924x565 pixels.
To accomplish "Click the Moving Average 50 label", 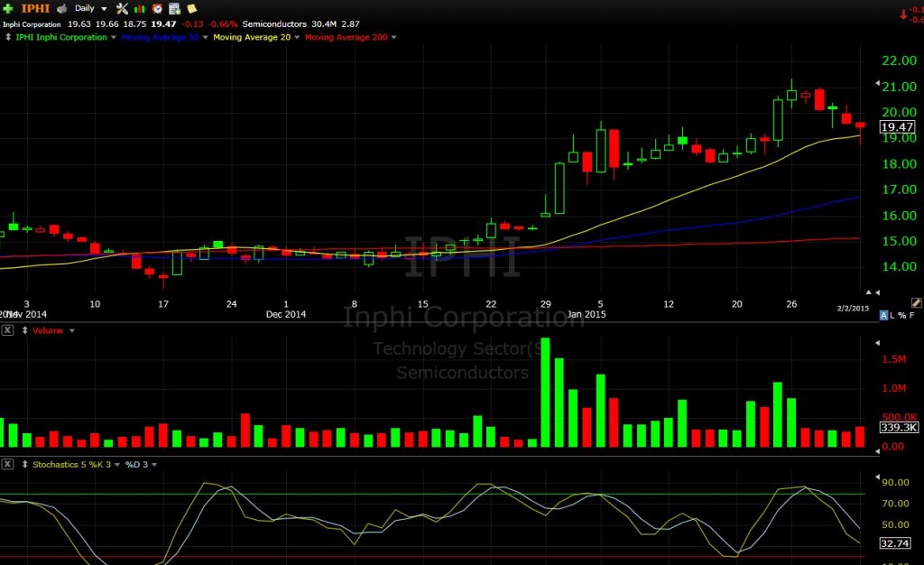I will (x=160, y=37).
